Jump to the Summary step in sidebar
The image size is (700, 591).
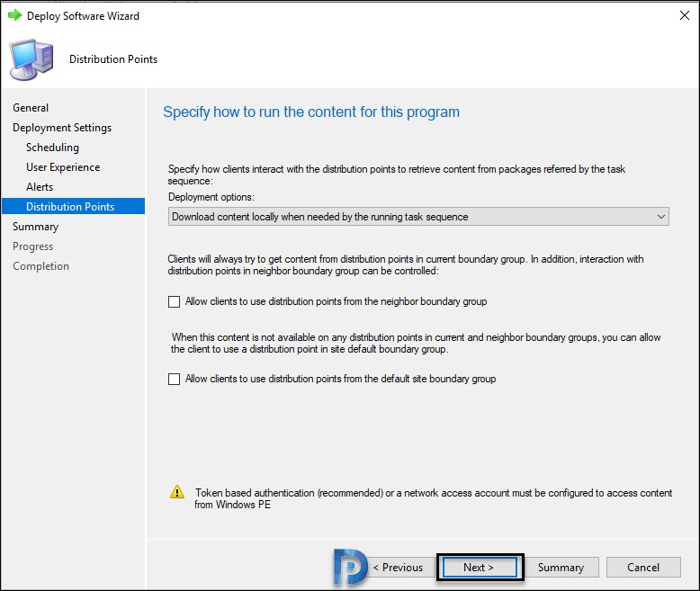pyautogui.click(x=35, y=227)
